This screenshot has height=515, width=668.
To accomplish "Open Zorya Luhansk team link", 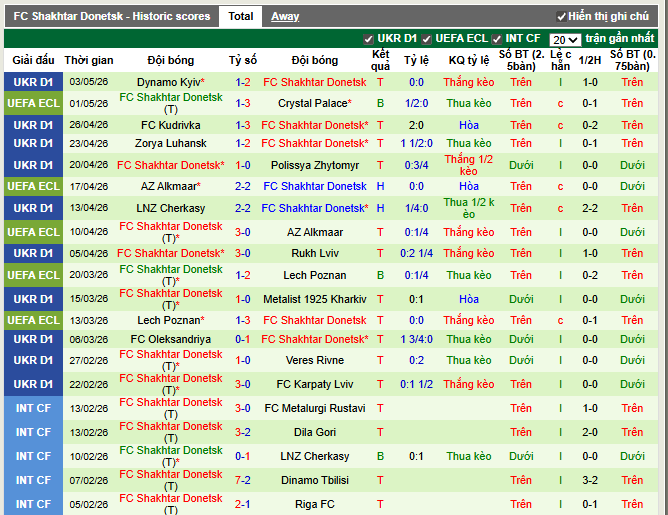I will pos(170,143).
